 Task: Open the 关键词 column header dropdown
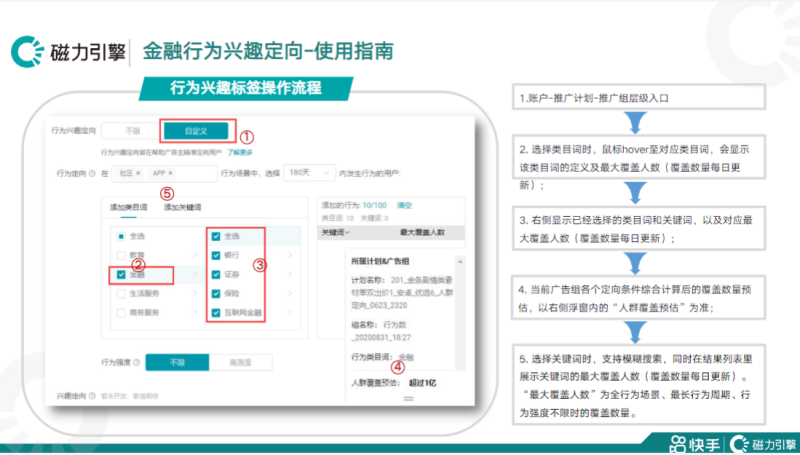click(336, 233)
